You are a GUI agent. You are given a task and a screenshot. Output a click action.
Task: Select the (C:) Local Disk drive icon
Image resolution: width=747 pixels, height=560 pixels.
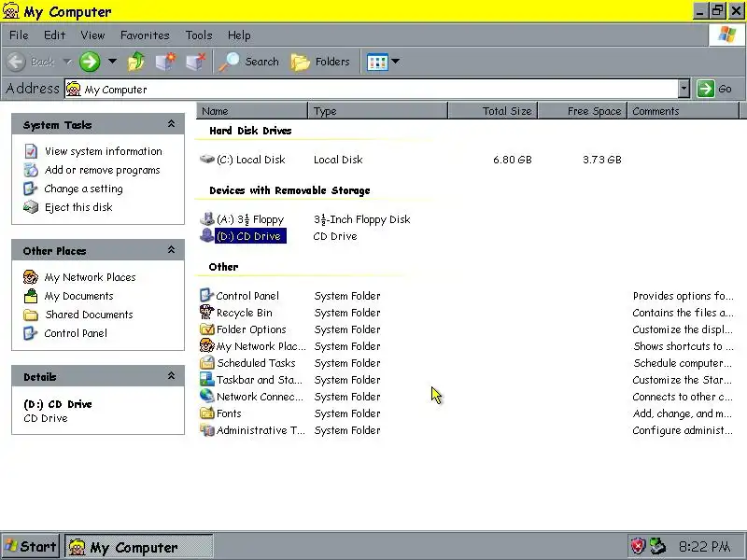click(206, 159)
